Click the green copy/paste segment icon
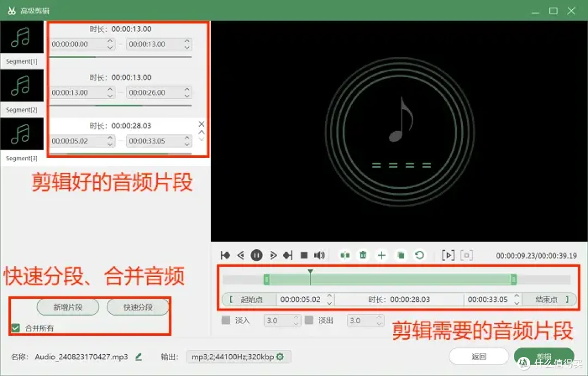Screen dimensions: 588x376 click(x=401, y=255)
